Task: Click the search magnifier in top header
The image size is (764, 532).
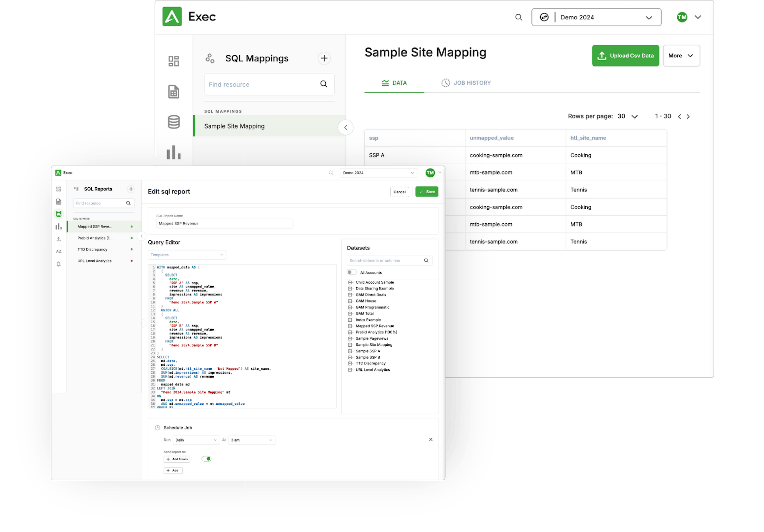Action: click(518, 17)
